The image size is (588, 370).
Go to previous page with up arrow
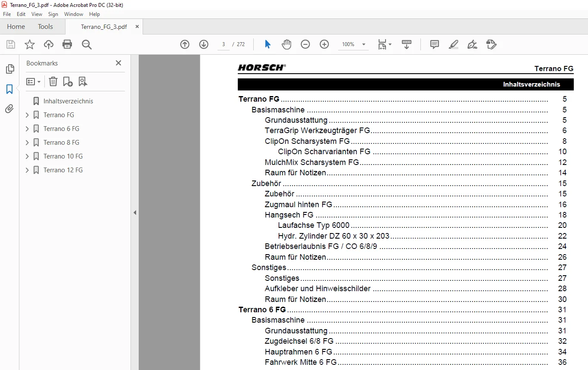pos(185,44)
